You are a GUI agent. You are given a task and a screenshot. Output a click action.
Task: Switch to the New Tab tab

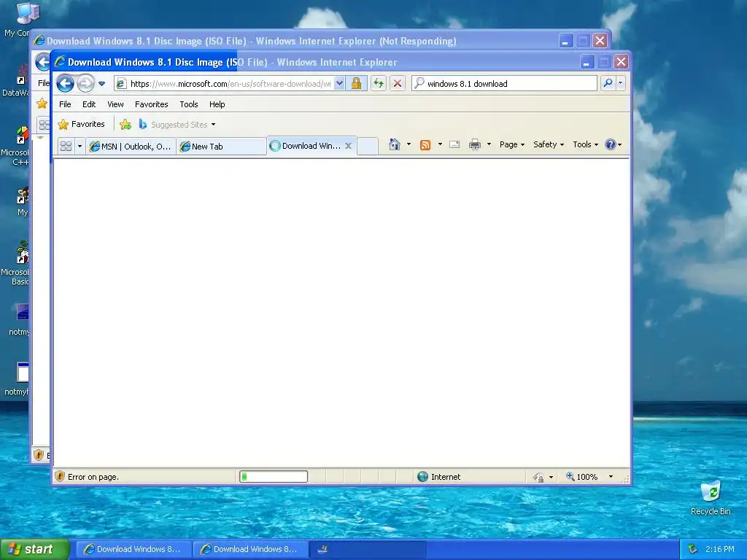click(221, 146)
